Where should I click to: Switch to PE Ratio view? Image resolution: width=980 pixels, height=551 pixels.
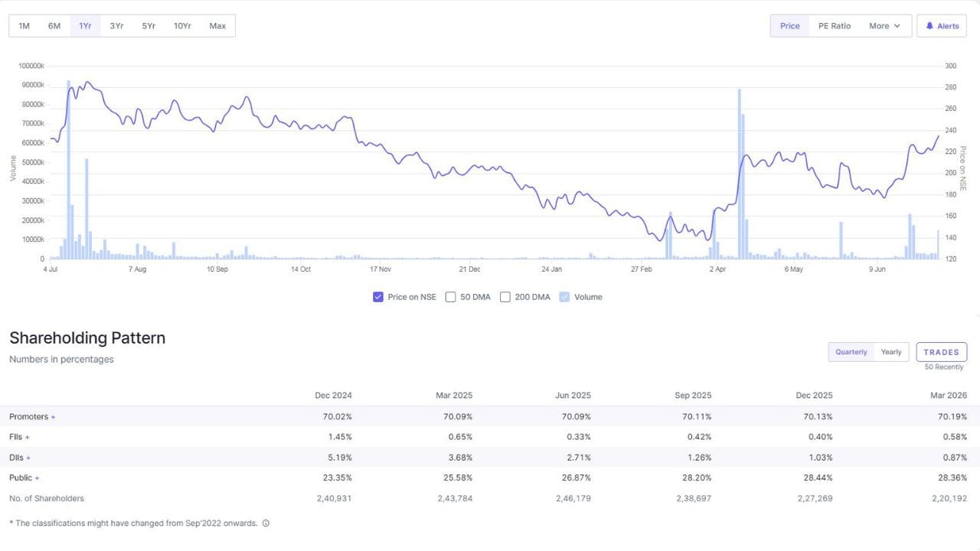coord(835,26)
